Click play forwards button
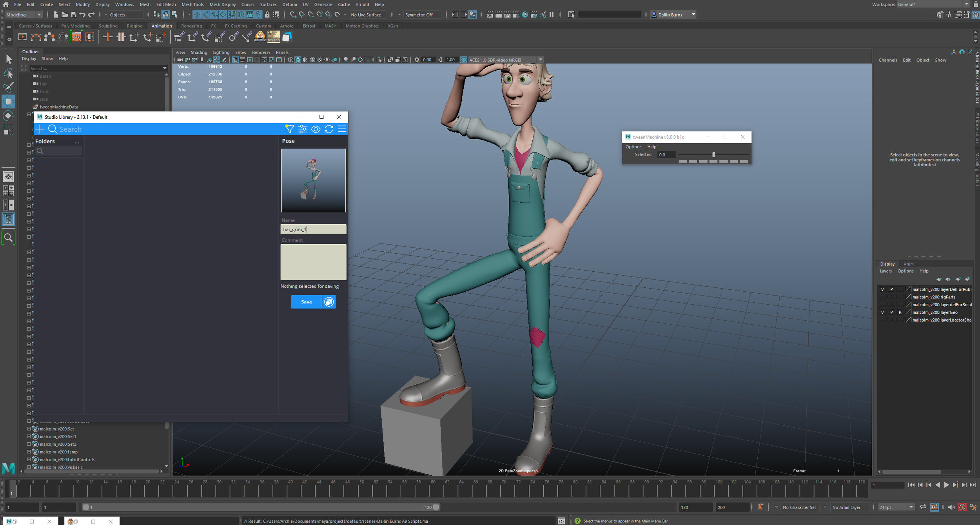 pyautogui.click(x=947, y=485)
